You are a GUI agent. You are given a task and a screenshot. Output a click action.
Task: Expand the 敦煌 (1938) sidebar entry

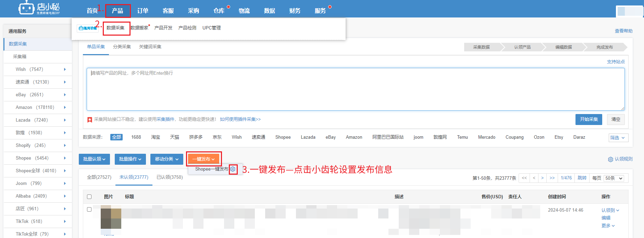[65, 133]
